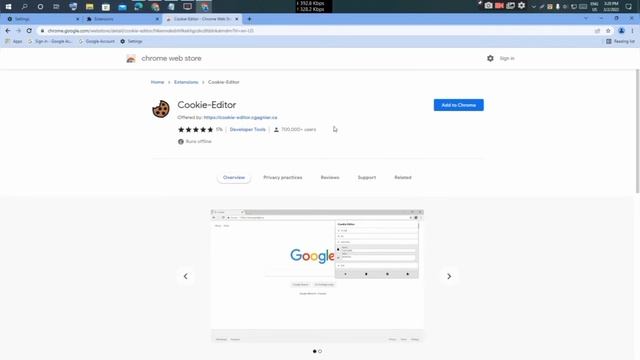Go back with the browser back arrow

coord(8,31)
